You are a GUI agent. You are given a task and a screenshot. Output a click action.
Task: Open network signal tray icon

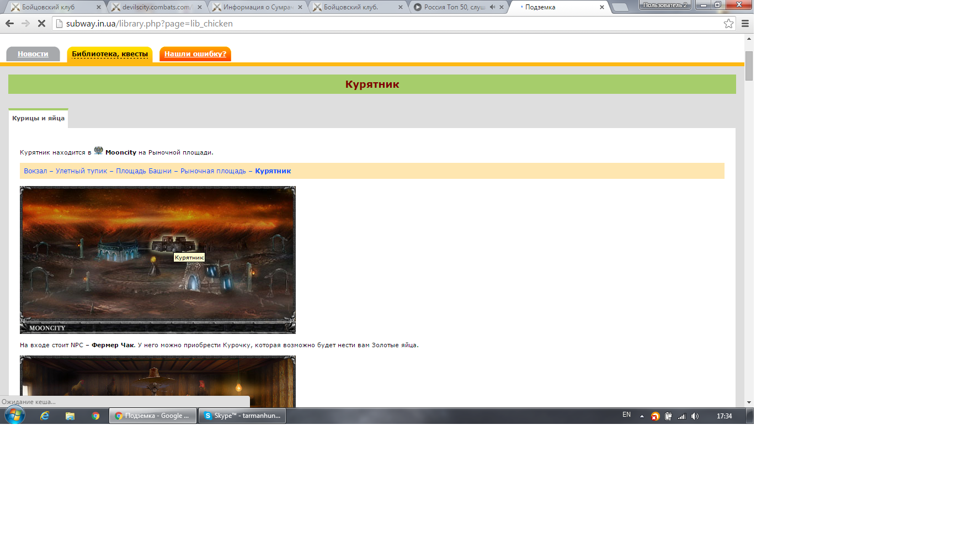point(681,416)
